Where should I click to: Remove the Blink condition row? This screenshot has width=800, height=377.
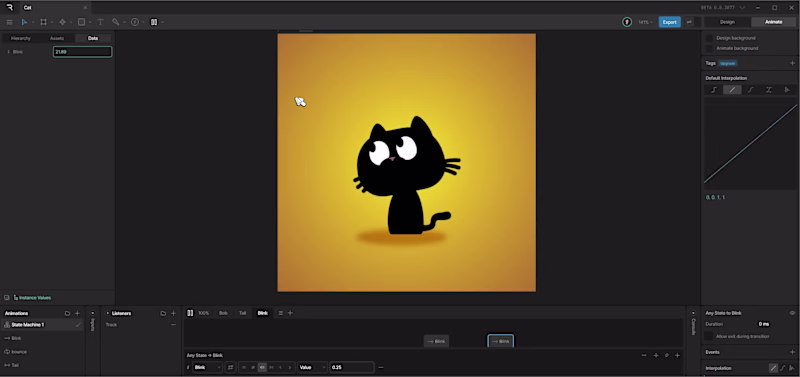[381, 367]
